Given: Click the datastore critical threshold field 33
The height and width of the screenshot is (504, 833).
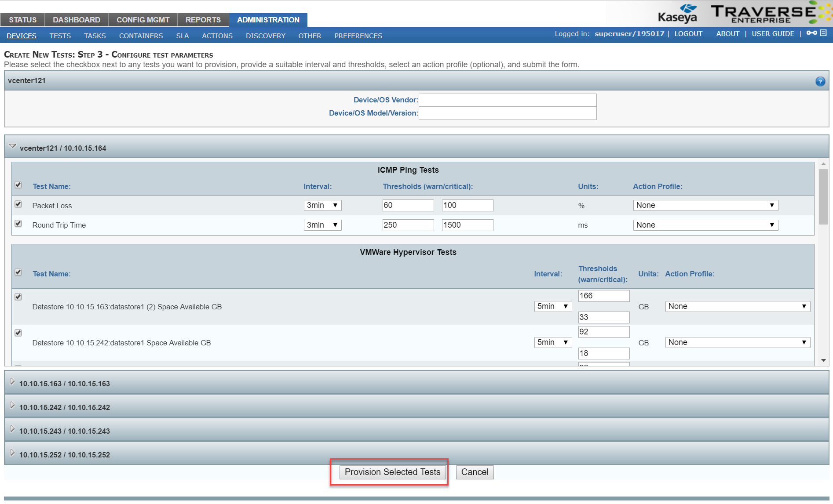Looking at the screenshot, I should [604, 317].
